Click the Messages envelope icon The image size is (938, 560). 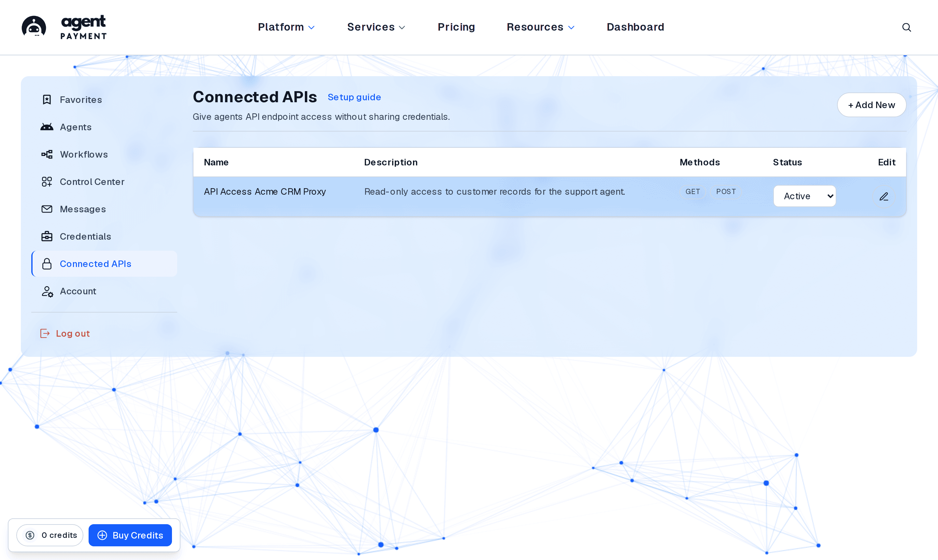pos(47,209)
